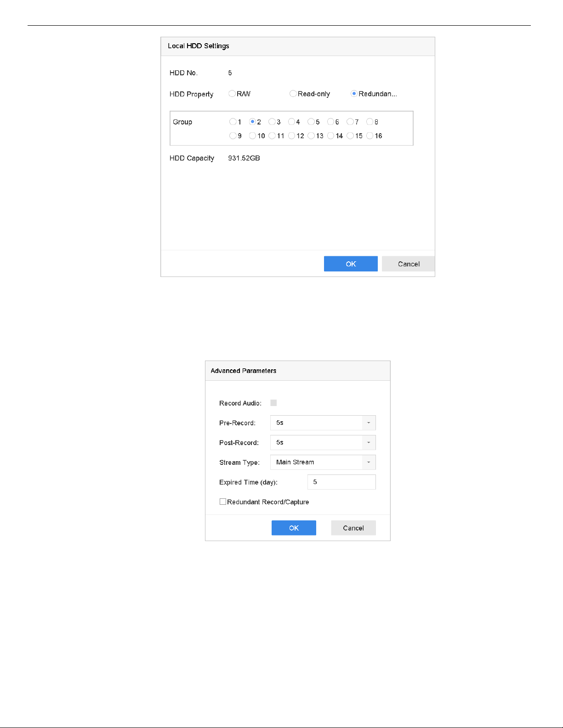Screen dimensions: 563x728
Task: Expand the Post-Record duration dropdown
Action: click(x=323, y=442)
